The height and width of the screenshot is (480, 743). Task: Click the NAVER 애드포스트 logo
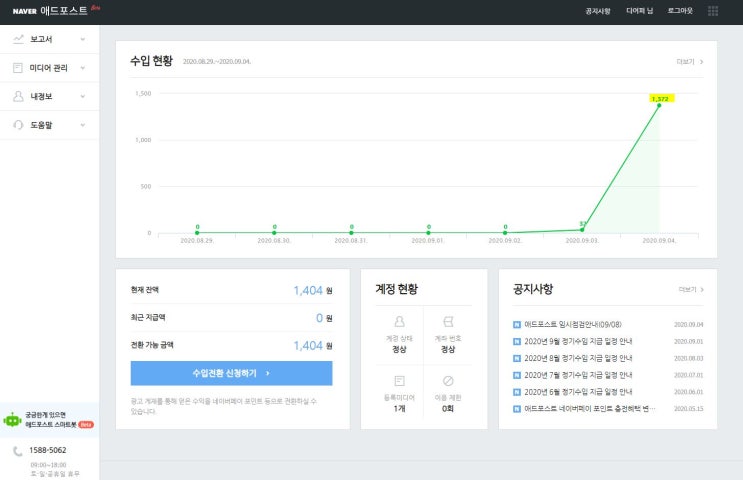pyautogui.click(x=50, y=10)
